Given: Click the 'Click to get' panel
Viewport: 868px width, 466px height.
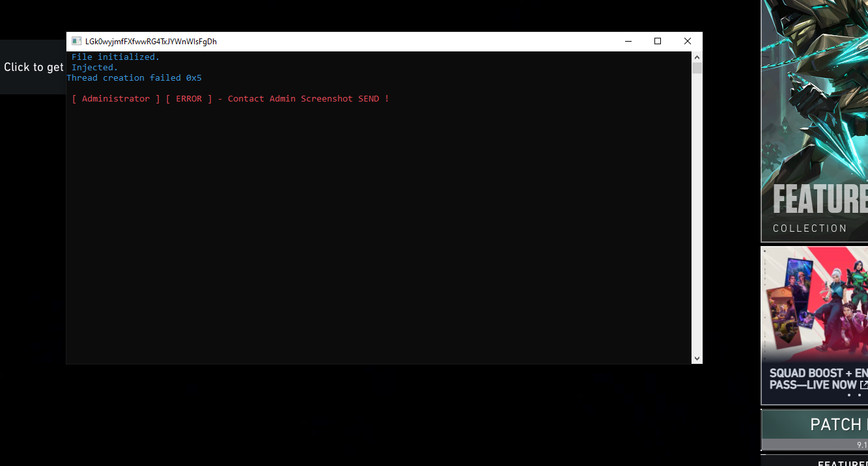Looking at the screenshot, I should 33,67.
